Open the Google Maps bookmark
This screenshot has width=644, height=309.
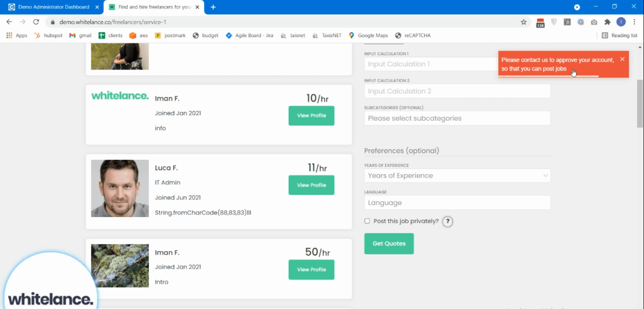coord(368,35)
